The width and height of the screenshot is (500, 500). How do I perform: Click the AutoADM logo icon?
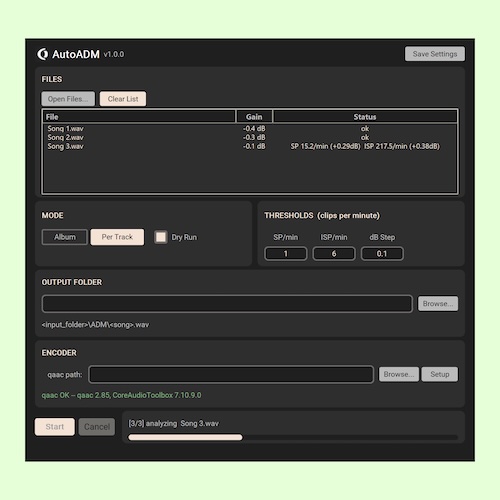pyautogui.click(x=42, y=54)
